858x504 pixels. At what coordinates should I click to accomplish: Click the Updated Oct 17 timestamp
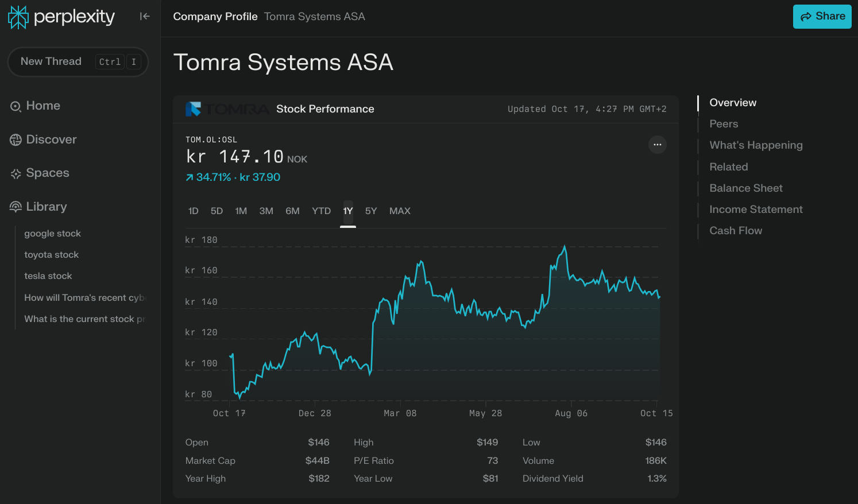(587, 109)
